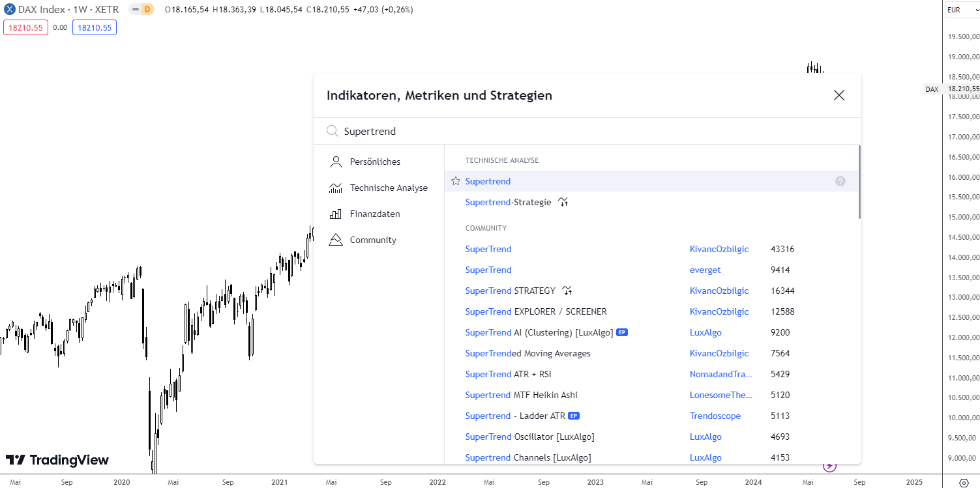Click the DAX Index symbol logo
Screen dimensions: 980x488
tap(10, 9)
